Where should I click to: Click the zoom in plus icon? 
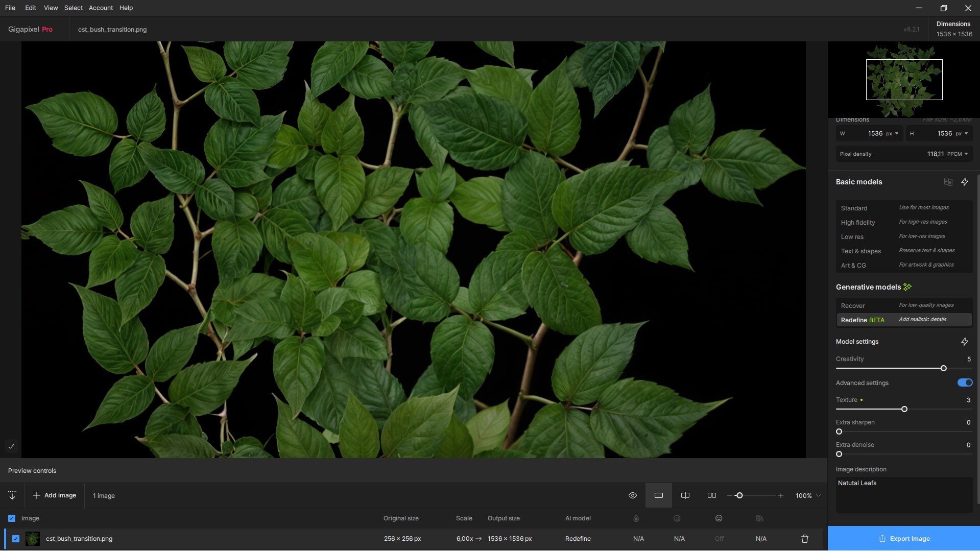tap(781, 495)
